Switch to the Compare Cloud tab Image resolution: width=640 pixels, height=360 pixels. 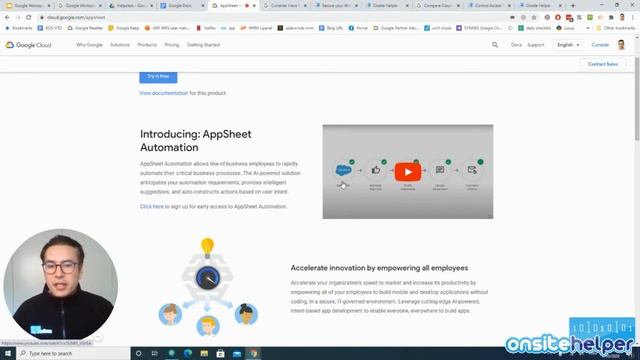438,6
